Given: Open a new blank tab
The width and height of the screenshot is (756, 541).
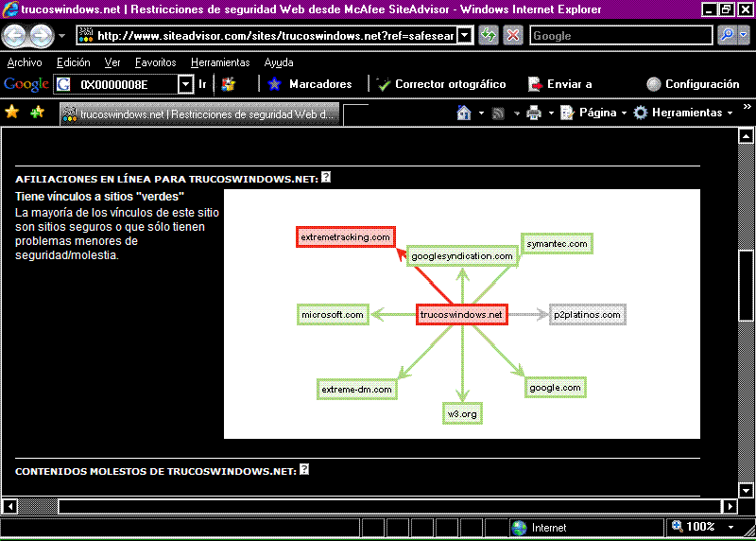Looking at the screenshot, I should [x=356, y=114].
